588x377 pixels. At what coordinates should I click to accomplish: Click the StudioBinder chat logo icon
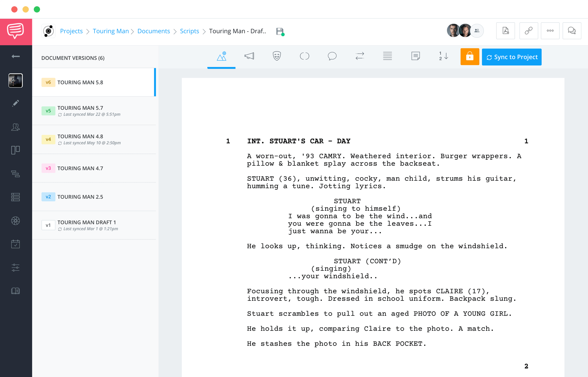16,31
